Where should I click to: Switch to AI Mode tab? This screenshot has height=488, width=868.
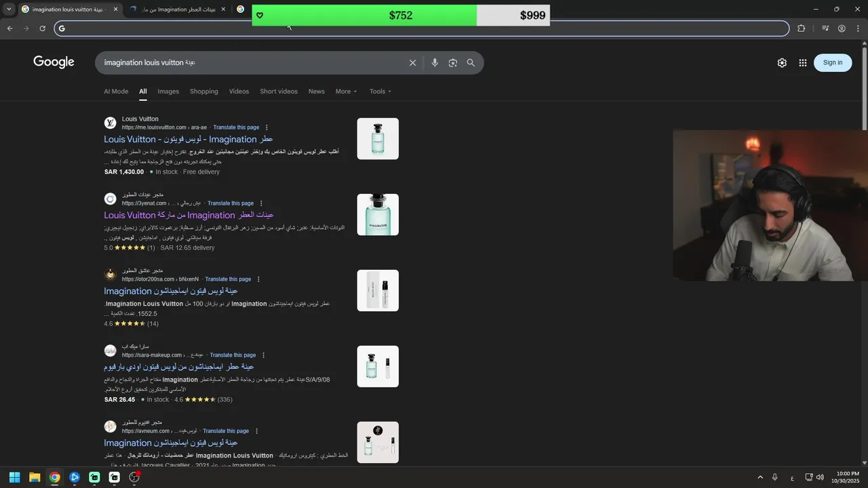coord(116,91)
